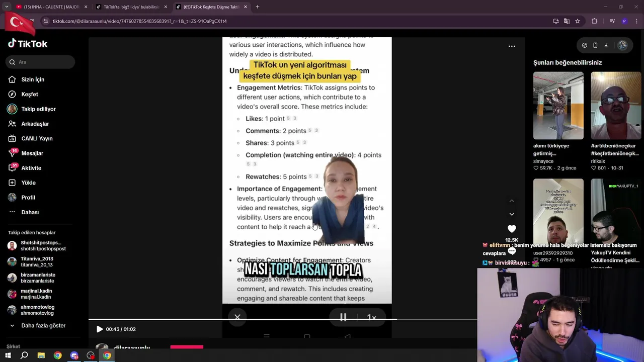Click the TikTok logo in the sidebar
644x362 pixels.
(28, 44)
